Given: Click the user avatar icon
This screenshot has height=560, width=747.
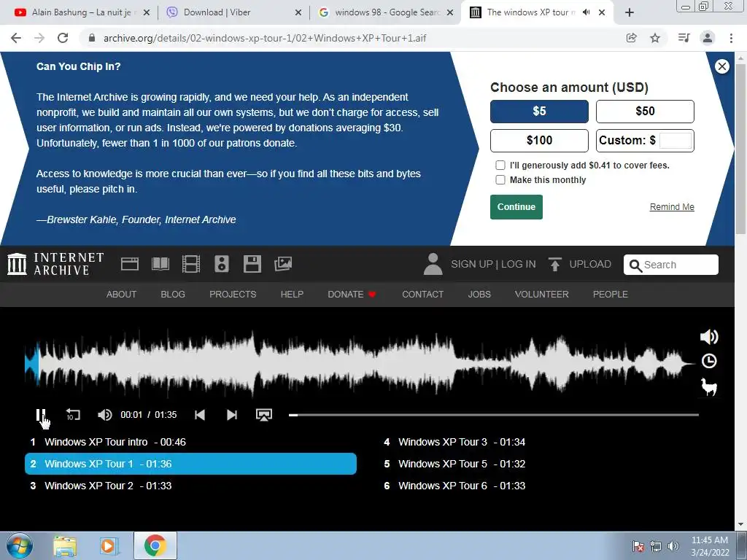Looking at the screenshot, I should coord(433,264).
